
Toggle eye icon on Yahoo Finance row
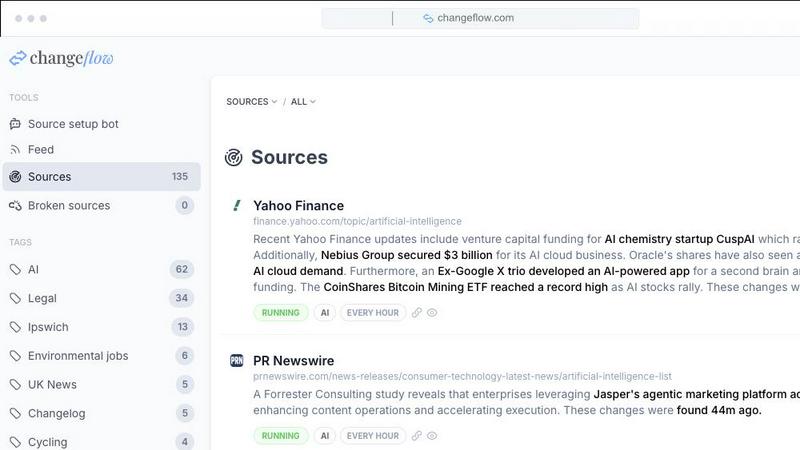pyautogui.click(x=432, y=313)
